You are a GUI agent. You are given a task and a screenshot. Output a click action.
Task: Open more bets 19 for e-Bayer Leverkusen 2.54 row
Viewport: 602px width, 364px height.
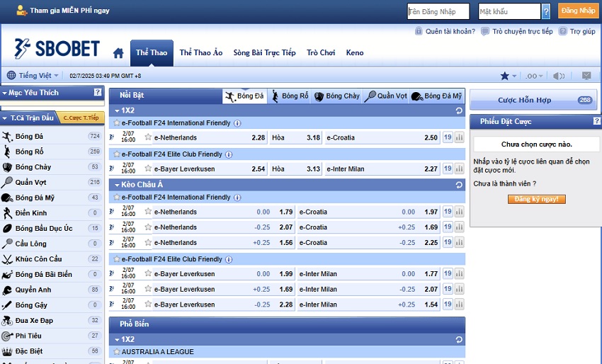[448, 169]
